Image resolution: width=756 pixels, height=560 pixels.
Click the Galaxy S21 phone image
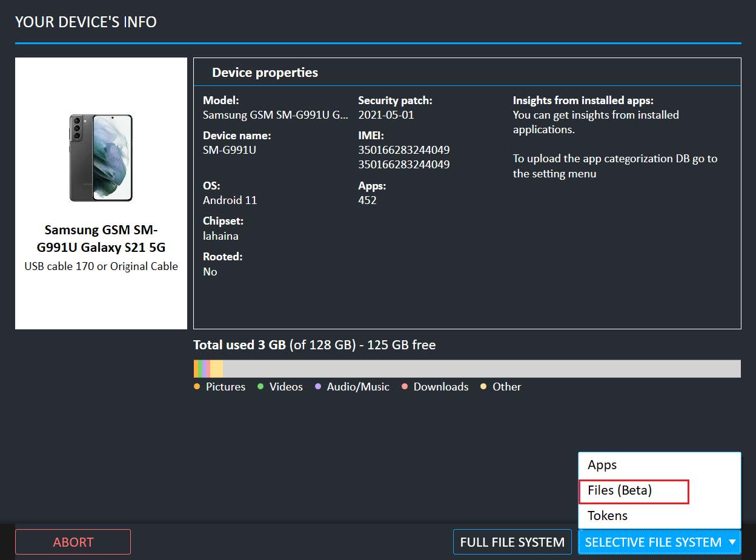[x=101, y=158]
